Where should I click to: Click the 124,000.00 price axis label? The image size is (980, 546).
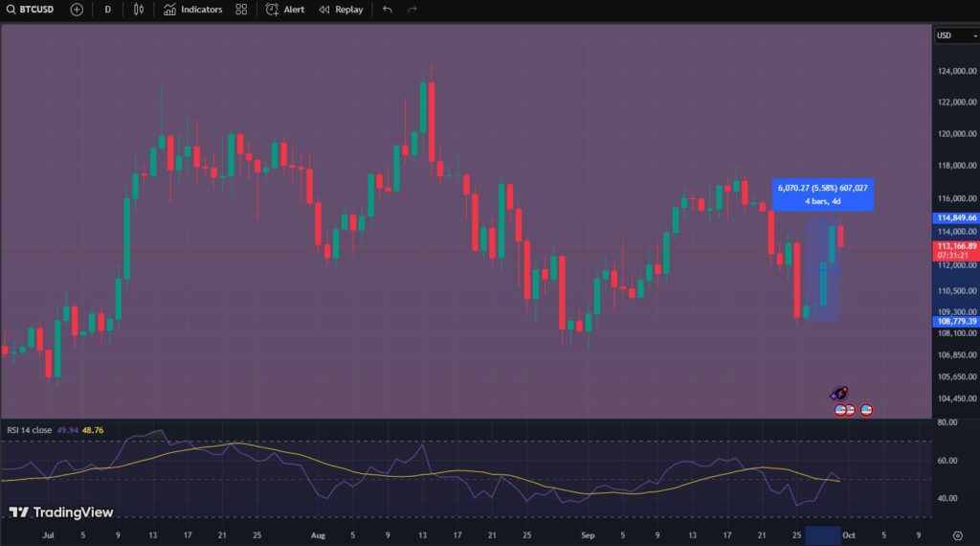[957, 71]
